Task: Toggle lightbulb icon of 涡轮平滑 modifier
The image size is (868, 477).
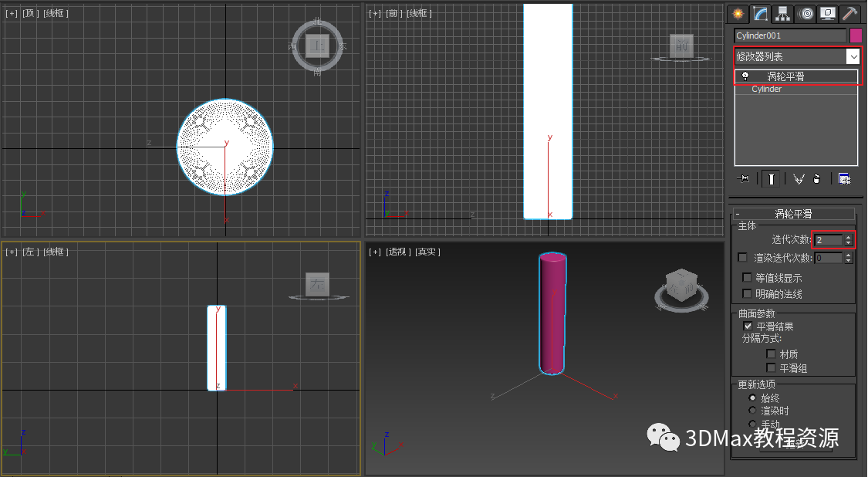Action: [745, 76]
